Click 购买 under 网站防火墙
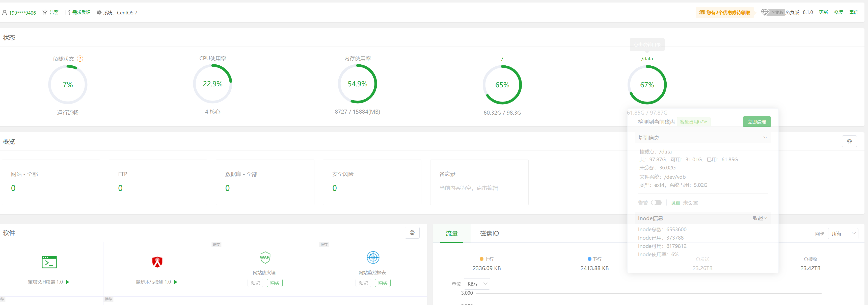This screenshot has width=868, height=305. [x=275, y=283]
